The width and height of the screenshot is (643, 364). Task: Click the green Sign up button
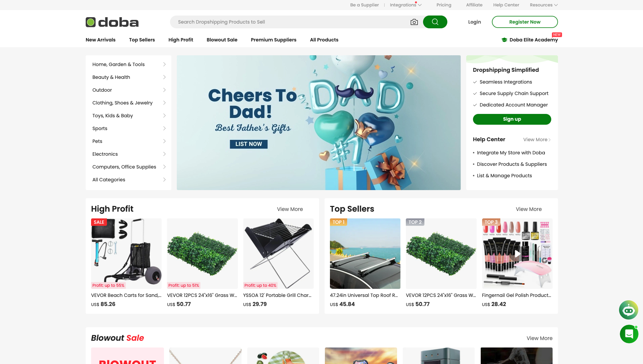tap(512, 119)
